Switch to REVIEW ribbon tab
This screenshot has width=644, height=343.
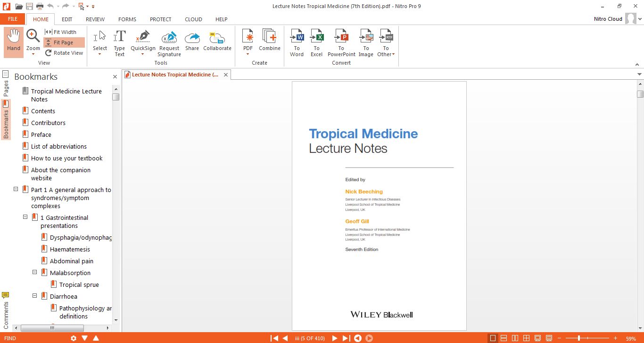coord(95,19)
